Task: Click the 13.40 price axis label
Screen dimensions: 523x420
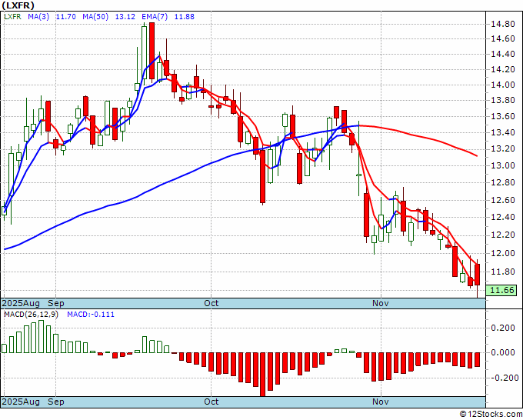Action: click(x=503, y=132)
